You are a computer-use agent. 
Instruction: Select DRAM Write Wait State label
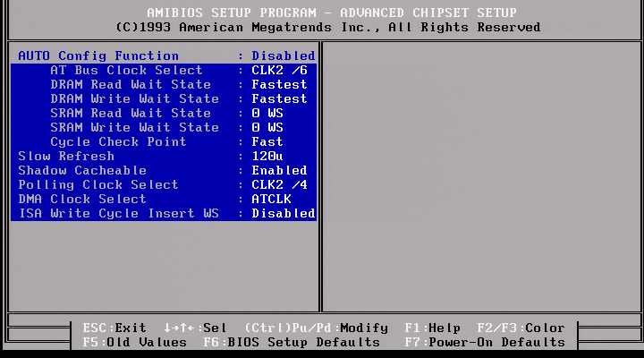[x=135, y=98]
